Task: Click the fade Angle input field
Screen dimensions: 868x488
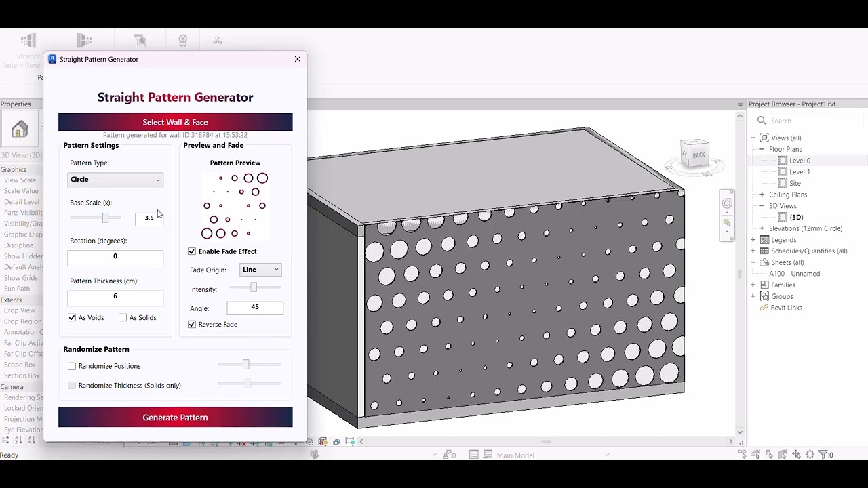Action: (x=255, y=308)
